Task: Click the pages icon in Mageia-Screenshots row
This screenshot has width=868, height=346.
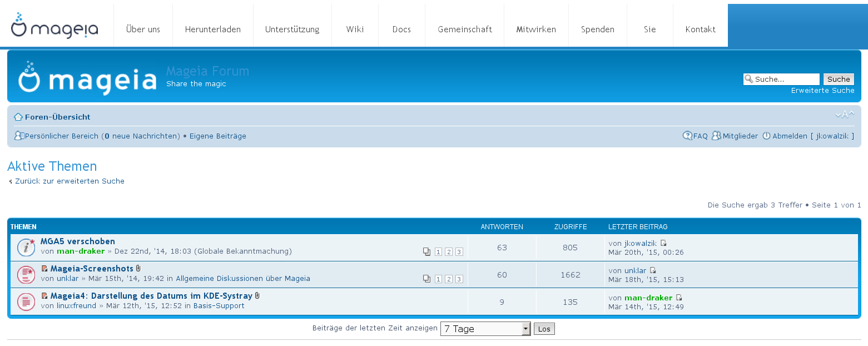Action: [x=426, y=279]
